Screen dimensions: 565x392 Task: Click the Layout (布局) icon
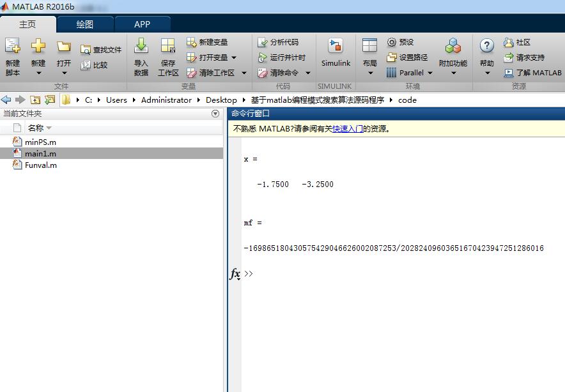pyautogui.click(x=369, y=46)
